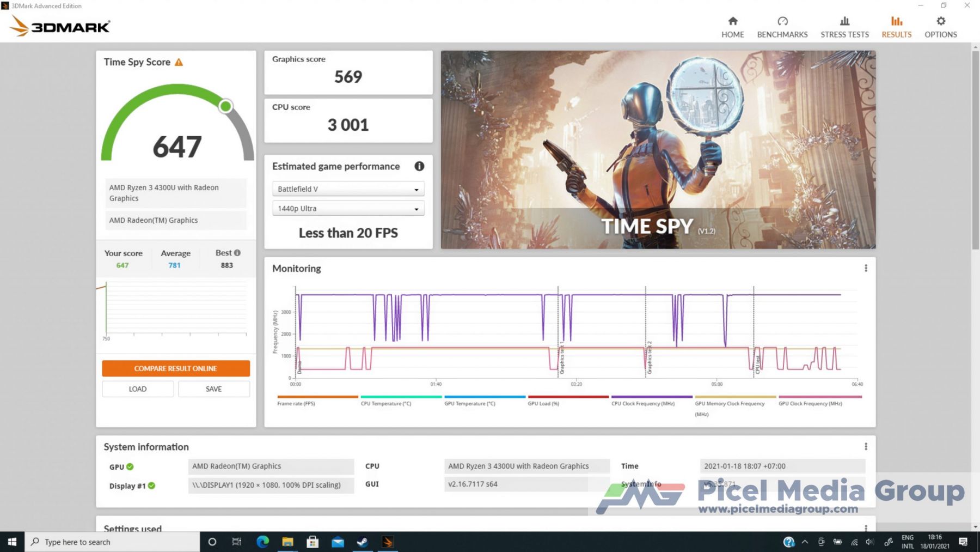
Task: Click the Save button
Action: 213,389
